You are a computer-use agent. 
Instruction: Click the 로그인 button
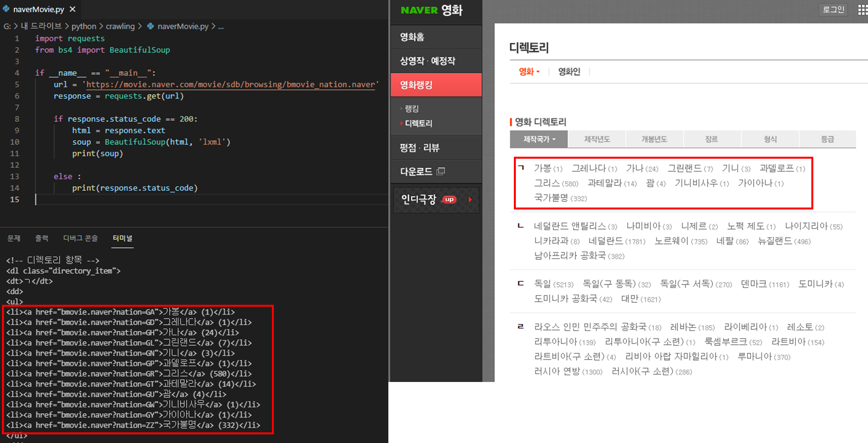click(x=833, y=9)
